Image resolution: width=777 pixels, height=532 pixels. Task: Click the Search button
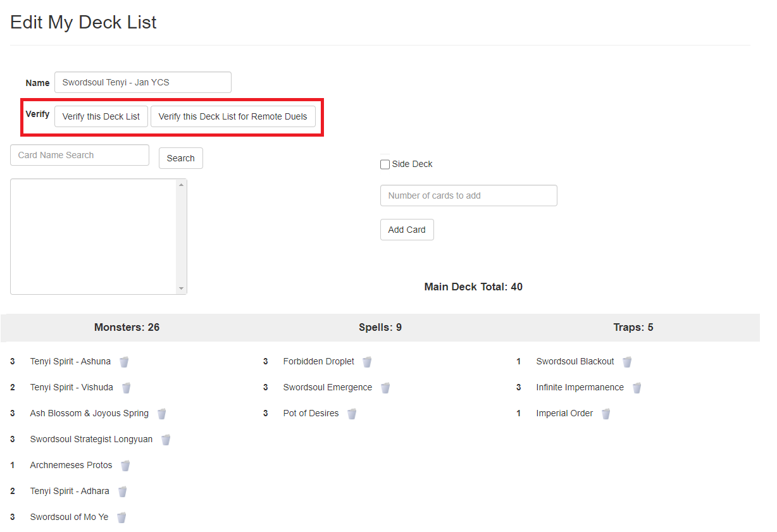[x=181, y=158]
